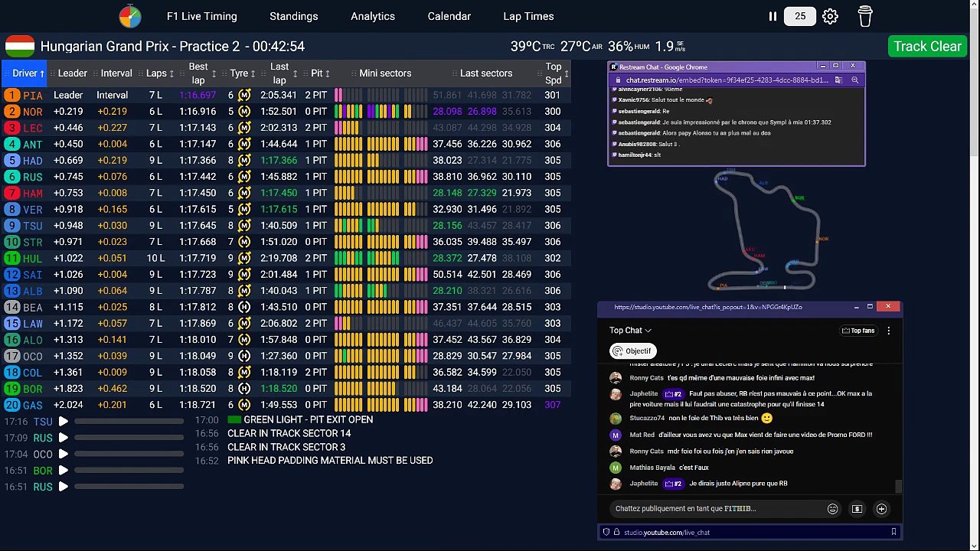
Task: Click OCO's hard tyre icon
Action: [x=244, y=356]
